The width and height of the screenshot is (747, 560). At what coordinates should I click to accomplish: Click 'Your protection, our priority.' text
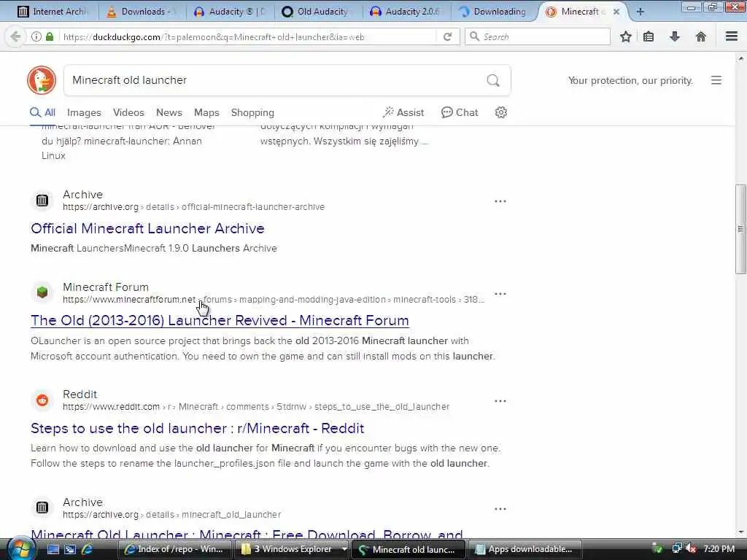click(630, 80)
